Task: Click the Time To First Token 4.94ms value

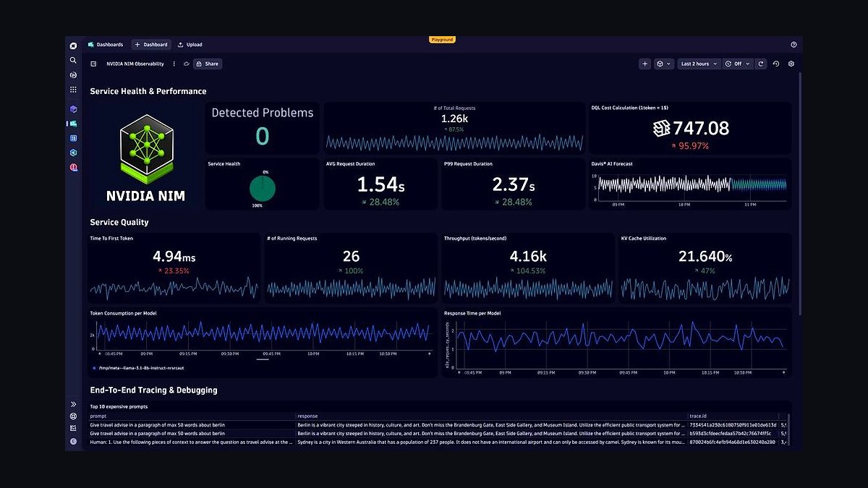Action: tap(174, 256)
